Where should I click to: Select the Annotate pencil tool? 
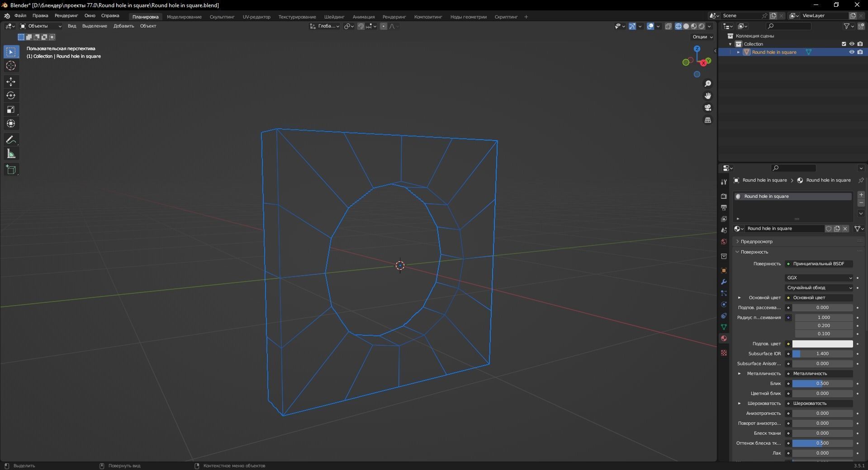click(11, 140)
